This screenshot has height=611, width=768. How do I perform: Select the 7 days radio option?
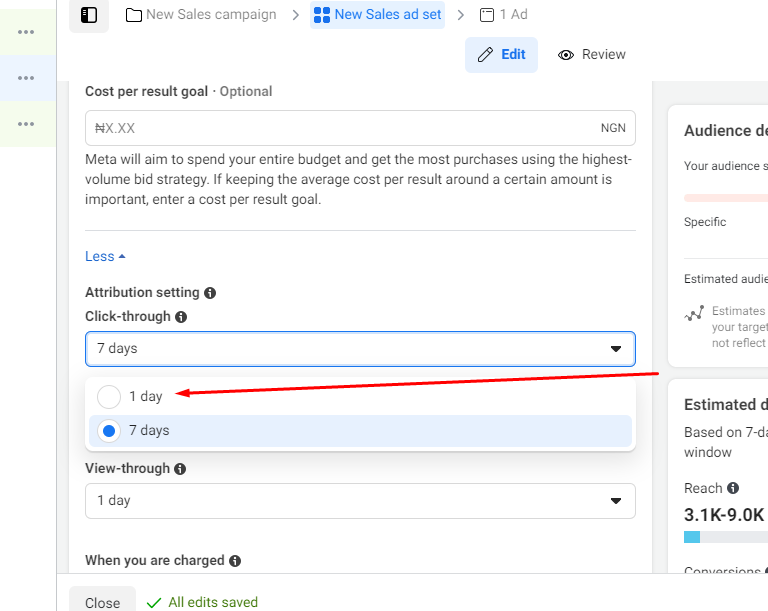coord(109,431)
